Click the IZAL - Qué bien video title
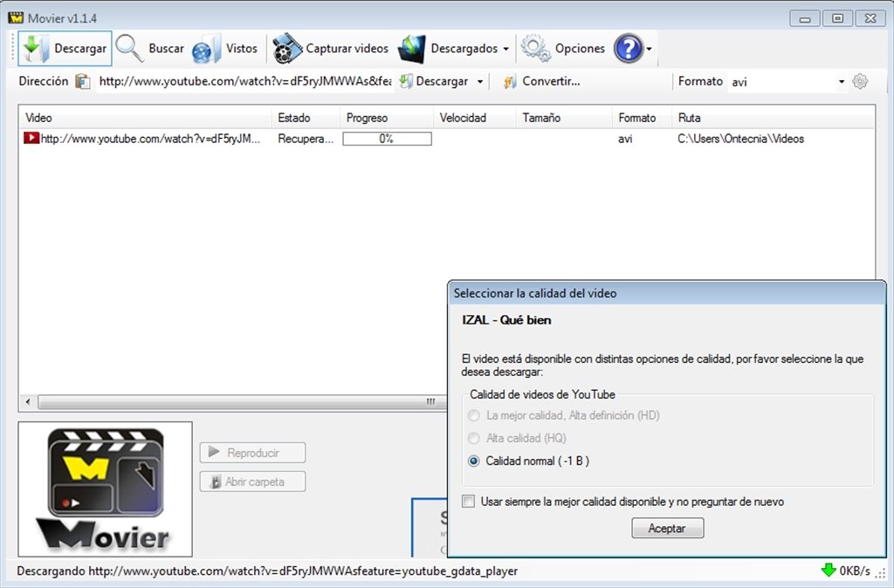 [x=506, y=320]
